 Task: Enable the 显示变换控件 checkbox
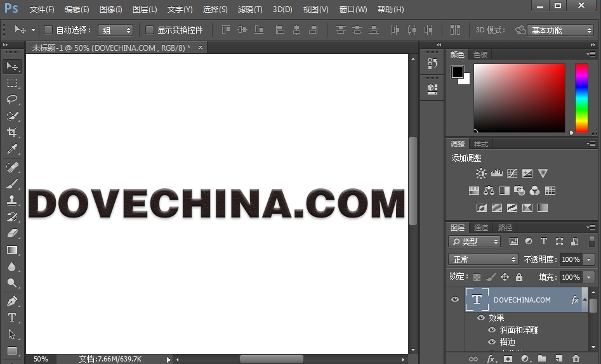150,30
